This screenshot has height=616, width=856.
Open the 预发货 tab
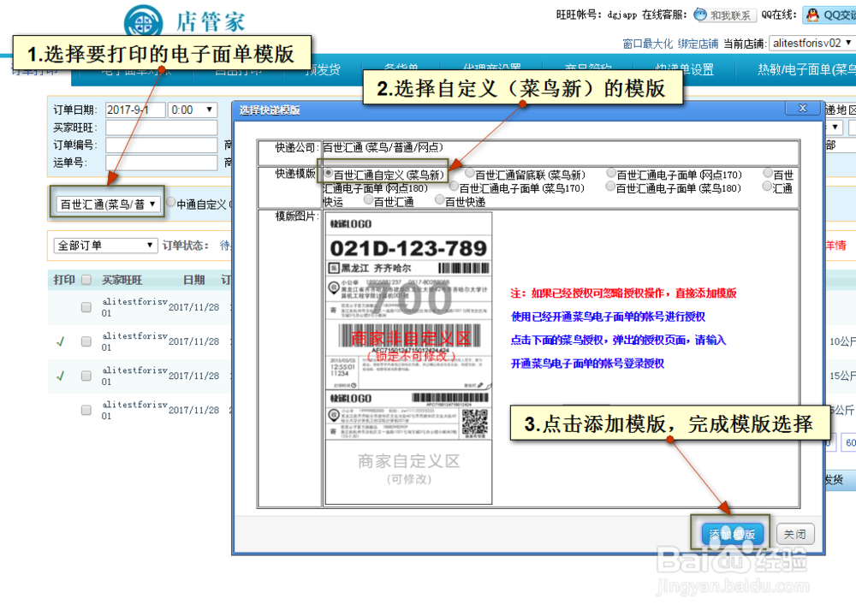click(x=324, y=70)
